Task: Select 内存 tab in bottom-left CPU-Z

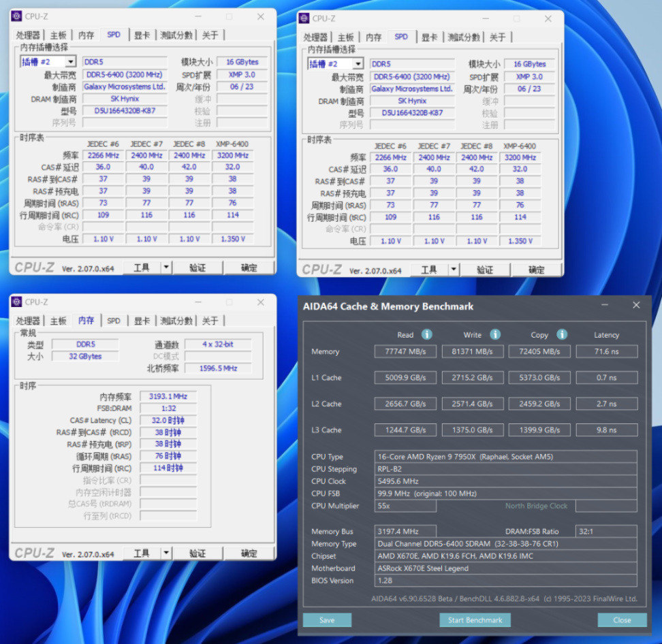Action: tap(86, 321)
